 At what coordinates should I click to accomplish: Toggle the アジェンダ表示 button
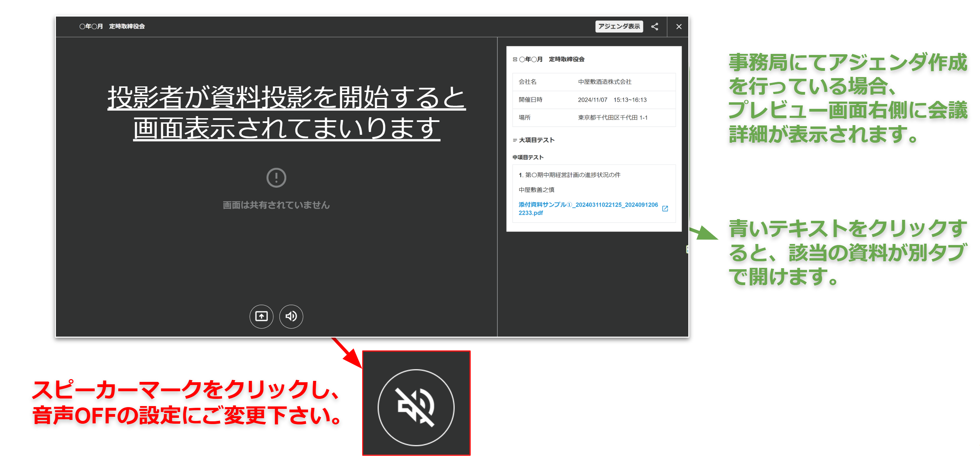point(618,26)
